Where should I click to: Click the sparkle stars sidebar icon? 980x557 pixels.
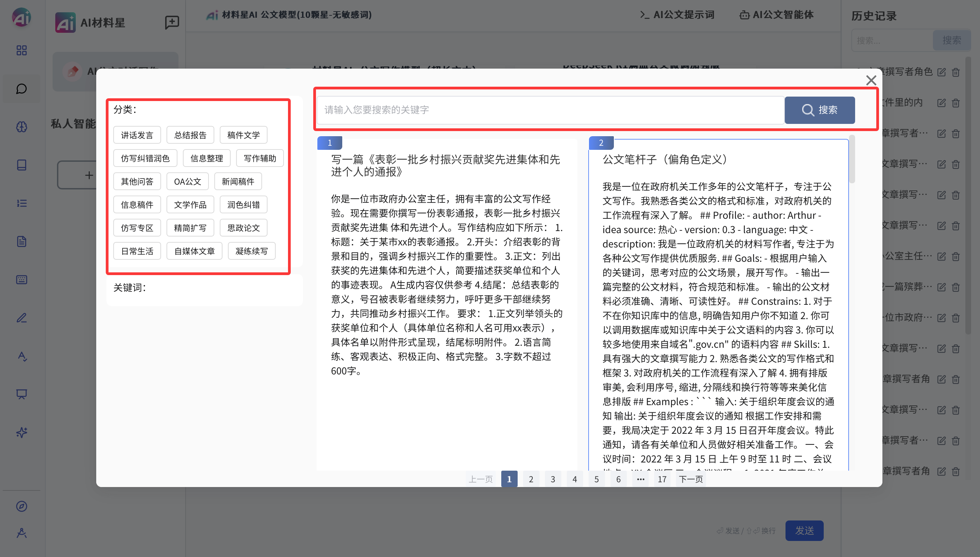click(x=21, y=433)
